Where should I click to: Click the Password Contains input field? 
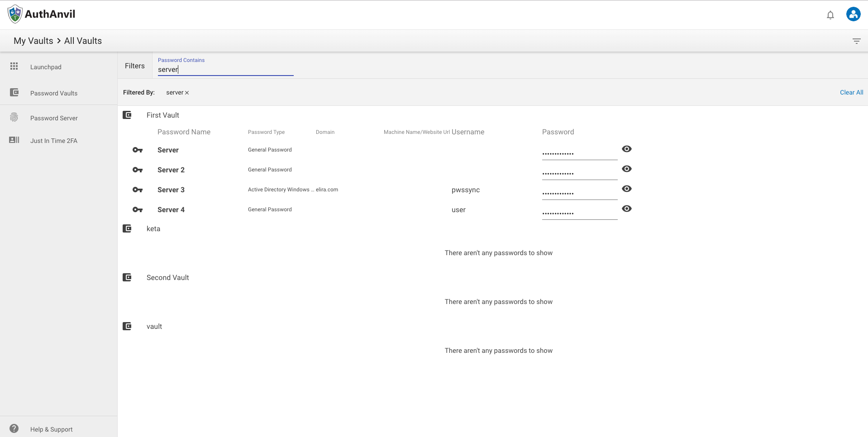pyautogui.click(x=225, y=70)
